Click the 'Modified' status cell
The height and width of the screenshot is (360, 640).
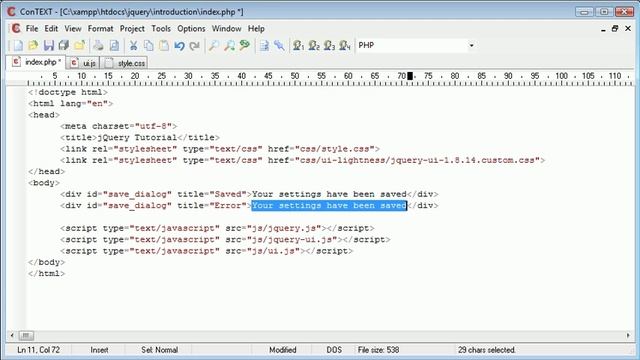click(282, 350)
